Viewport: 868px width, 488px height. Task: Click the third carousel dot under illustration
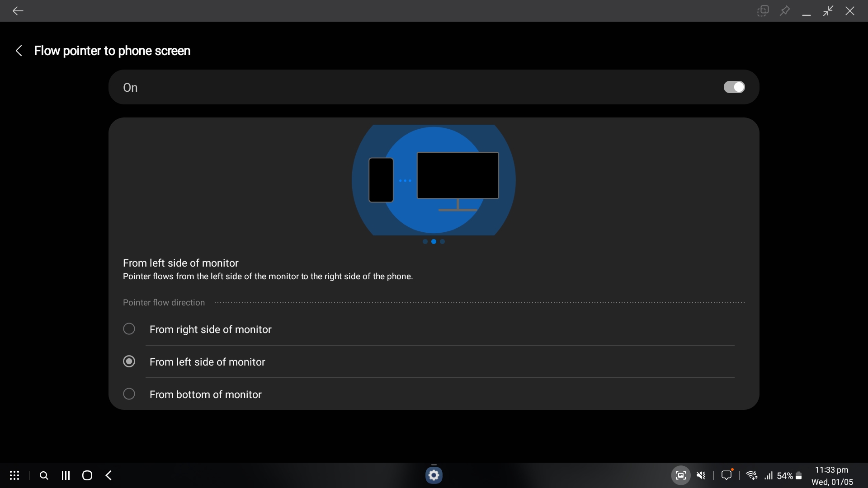point(443,242)
